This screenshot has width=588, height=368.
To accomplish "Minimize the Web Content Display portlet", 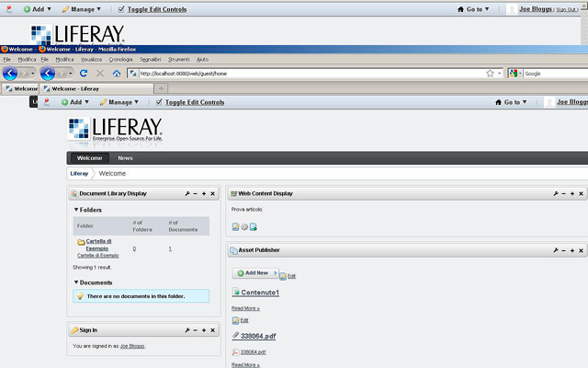I will 563,194.
